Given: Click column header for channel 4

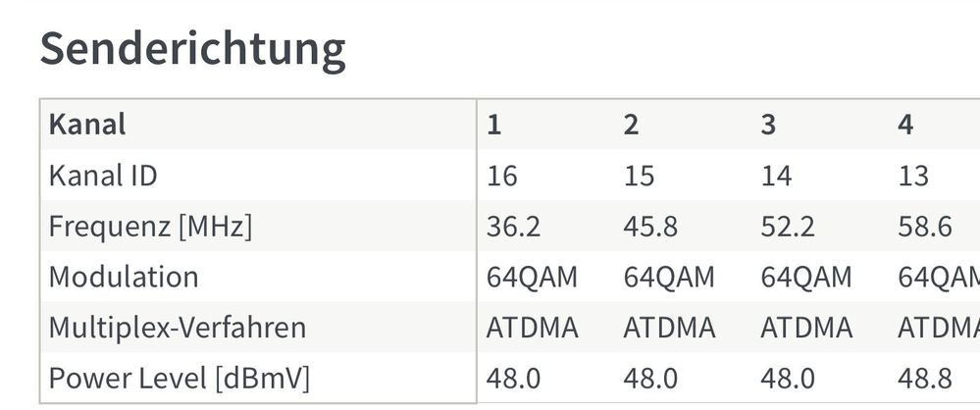Looking at the screenshot, I should coord(905,125).
